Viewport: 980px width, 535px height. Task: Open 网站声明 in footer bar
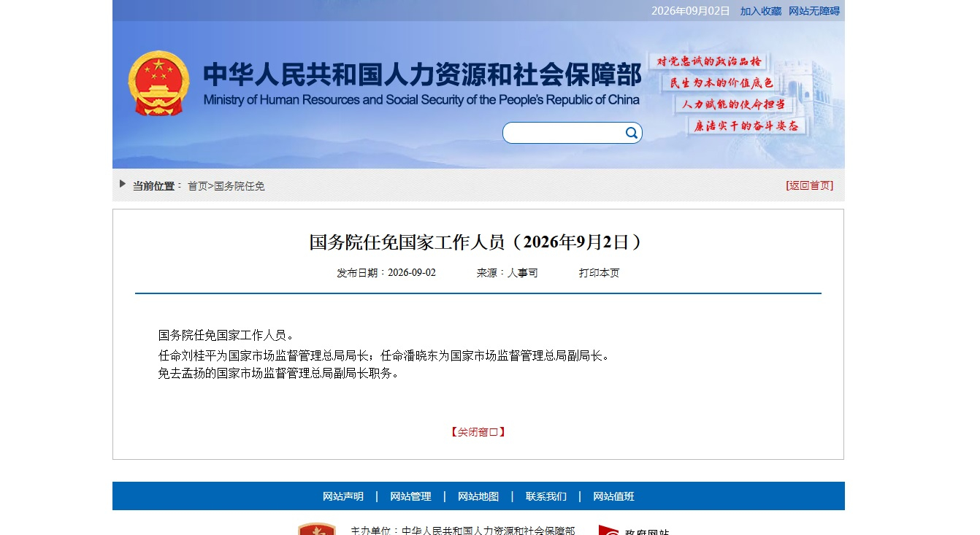tap(343, 496)
